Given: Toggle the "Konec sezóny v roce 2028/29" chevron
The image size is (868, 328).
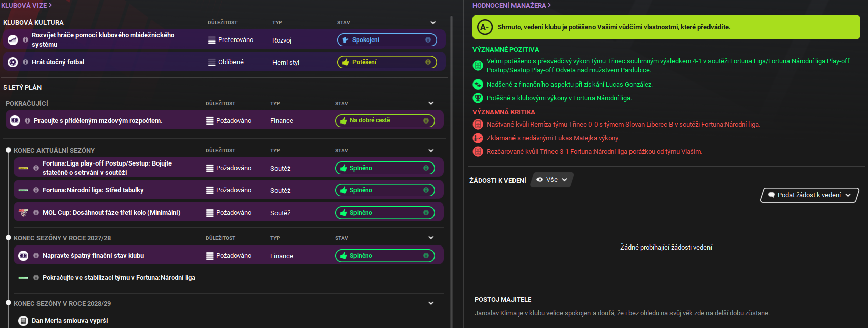Looking at the screenshot, I should (x=431, y=303).
